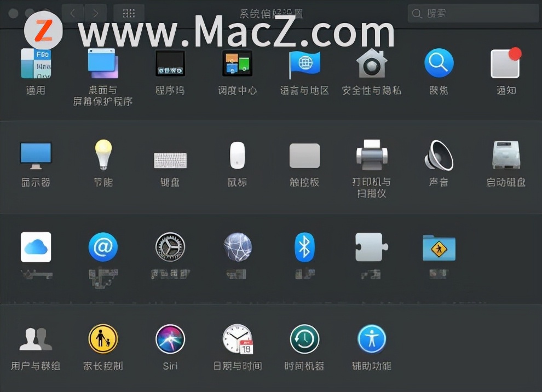
Task: Open the 通知 (Notifications) settings
Action: tap(505, 63)
